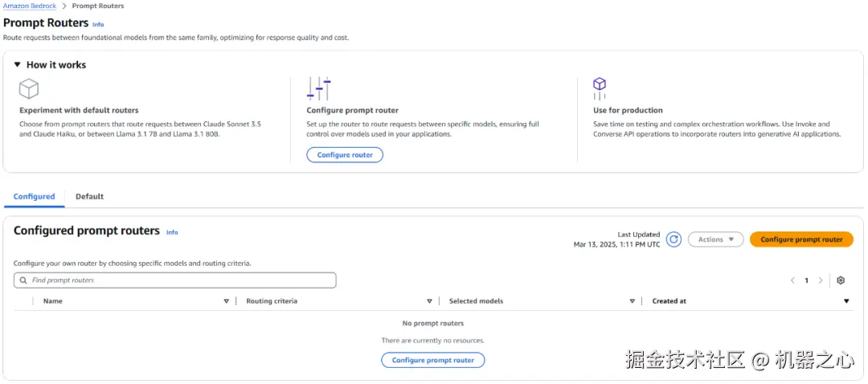This screenshot has height=384, width=868.
Task: Click the Find prompt routers search field
Action: click(181, 280)
